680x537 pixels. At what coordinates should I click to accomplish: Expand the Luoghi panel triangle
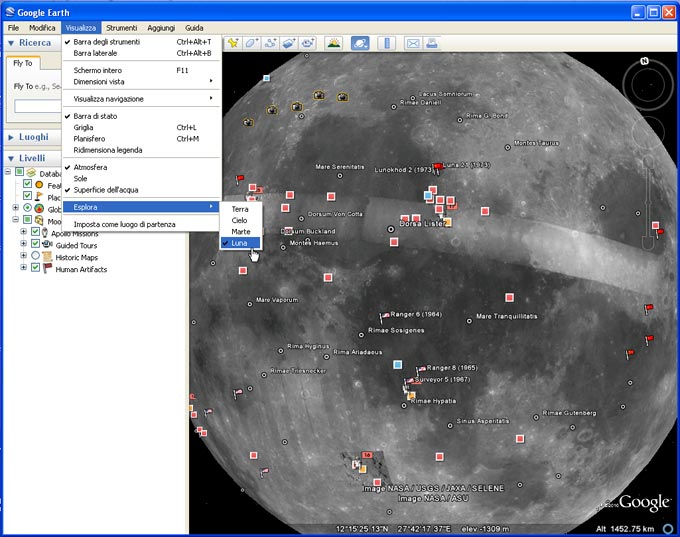pos(11,137)
